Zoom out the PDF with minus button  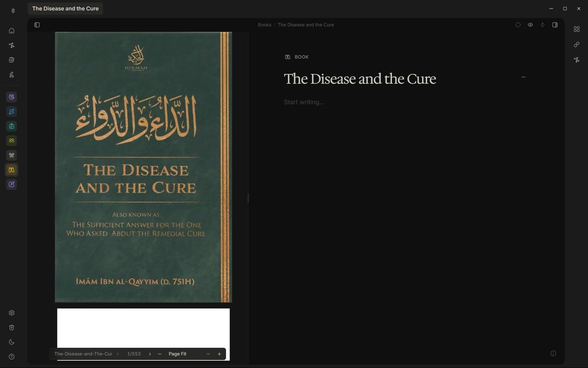(160, 354)
